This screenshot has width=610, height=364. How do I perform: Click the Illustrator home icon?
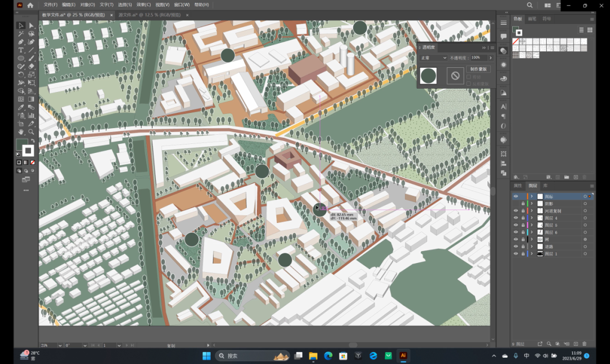point(30,5)
